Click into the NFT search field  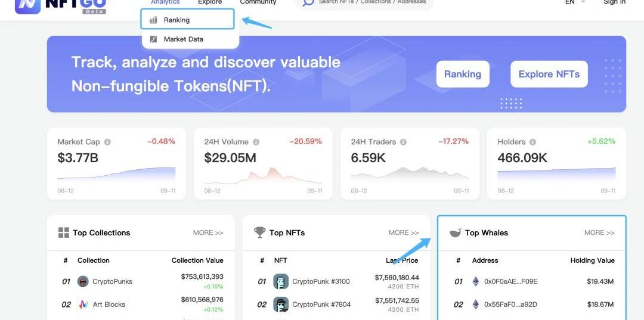coord(372,2)
